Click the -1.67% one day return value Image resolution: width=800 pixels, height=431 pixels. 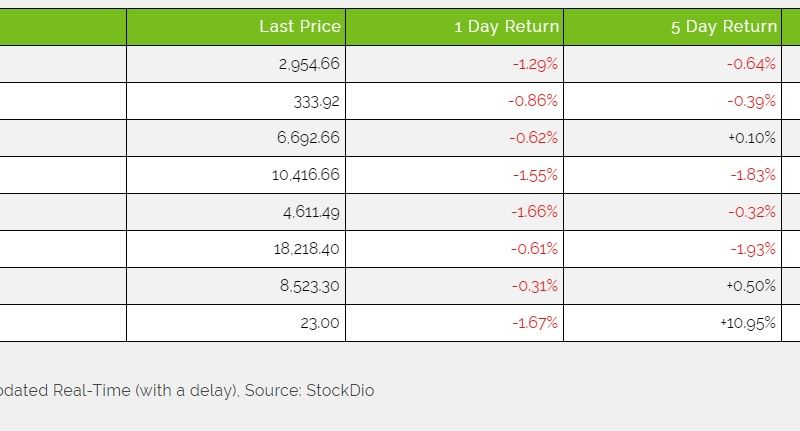coord(535,323)
